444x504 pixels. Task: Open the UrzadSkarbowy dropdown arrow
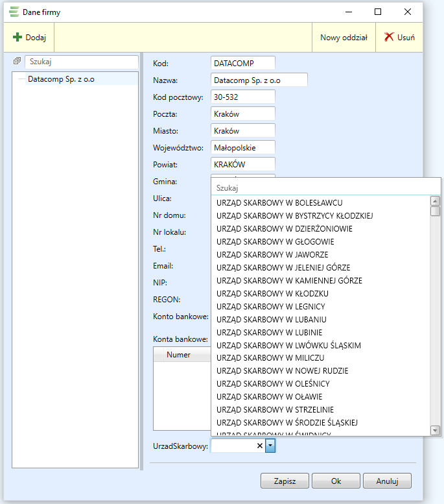(271, 446)
